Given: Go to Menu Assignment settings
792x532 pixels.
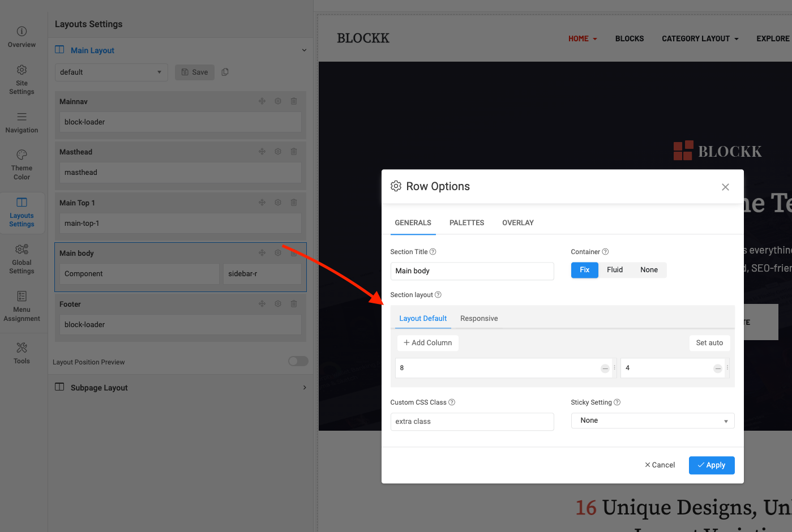Looking at the screenshot, I should pyautogui.click(x=22, y=307).
